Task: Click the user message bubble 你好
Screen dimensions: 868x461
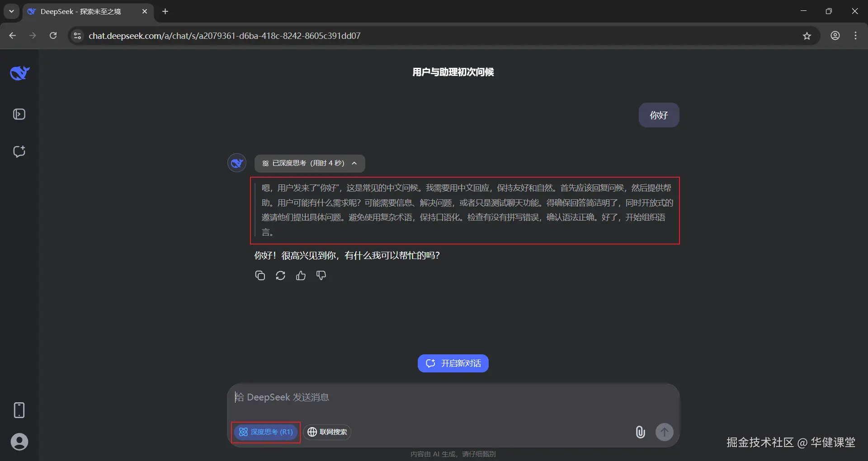Action: pyautogui.click(x=659, y=115)
